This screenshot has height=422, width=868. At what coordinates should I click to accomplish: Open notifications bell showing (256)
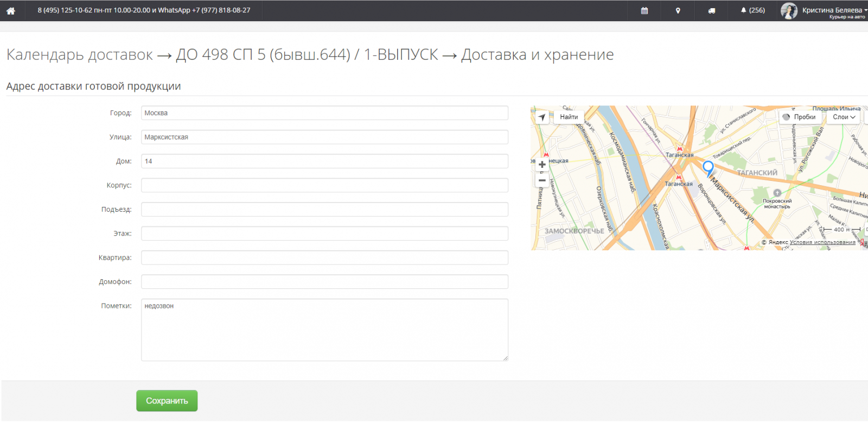tap(753, 10)
